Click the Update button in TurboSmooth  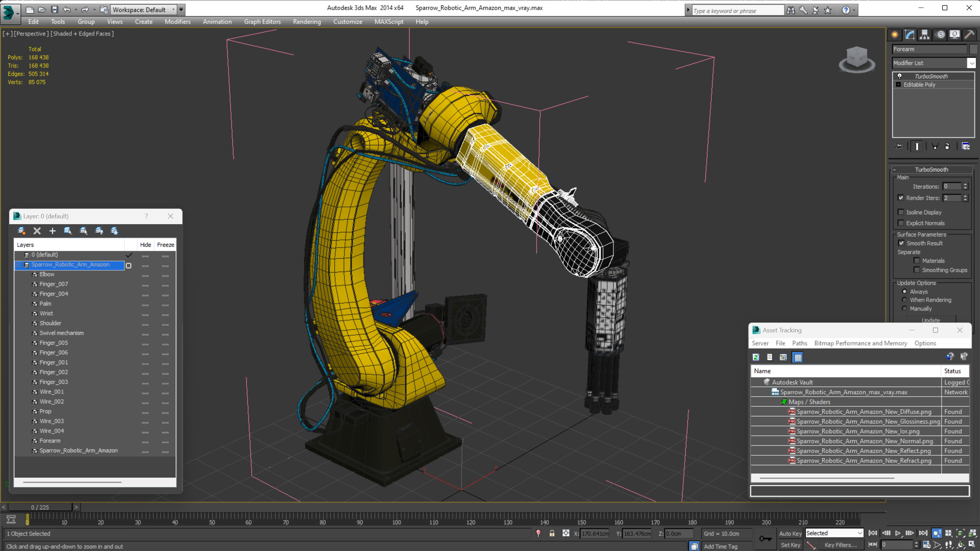pos(931,320)
